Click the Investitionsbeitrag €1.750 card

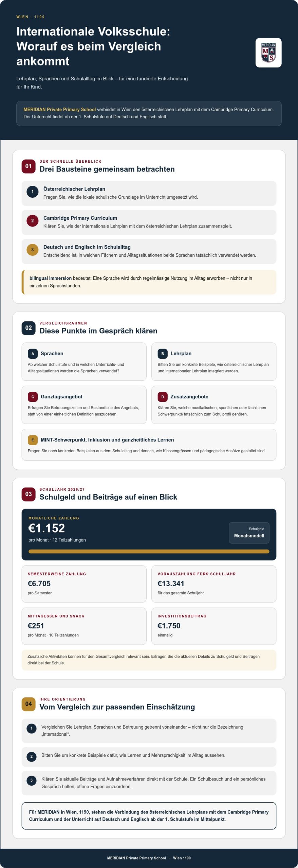(214, 626)
